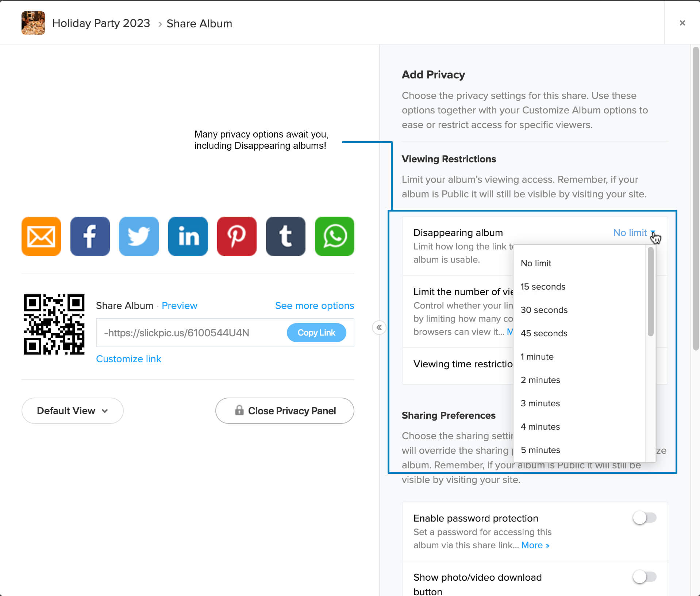Share album on WhatsApp
The width and height of the screenshot is (700, 596).
[335, 236]
